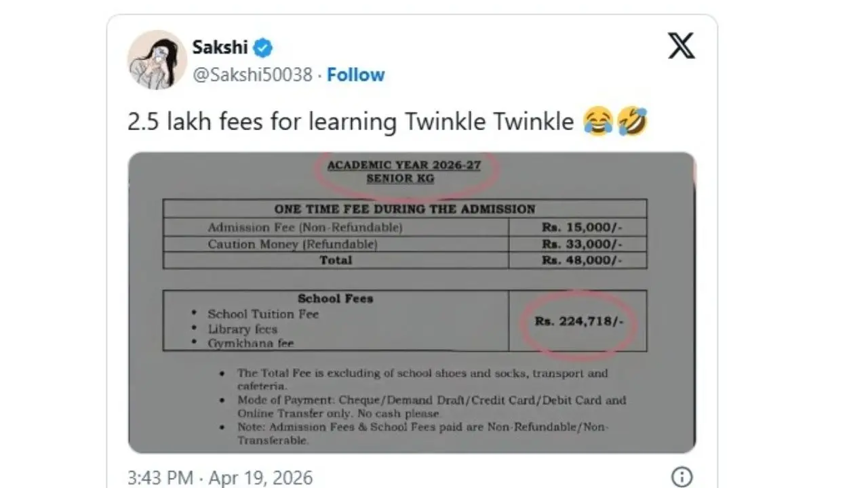This screenshot has width=868, height=488.
Task: Click the Admission Fee (Non-Refundable) row
Action: click(x=304, y=227)
